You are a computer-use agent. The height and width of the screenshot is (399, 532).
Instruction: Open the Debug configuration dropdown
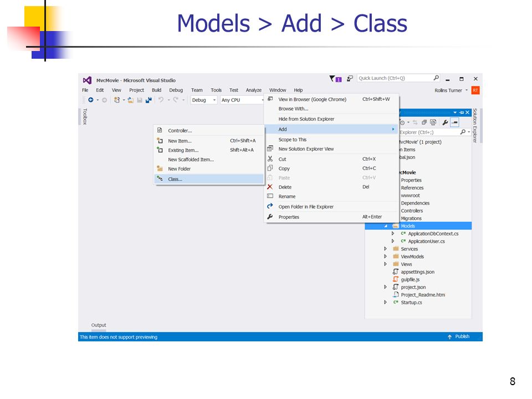[x=204, y=100]
